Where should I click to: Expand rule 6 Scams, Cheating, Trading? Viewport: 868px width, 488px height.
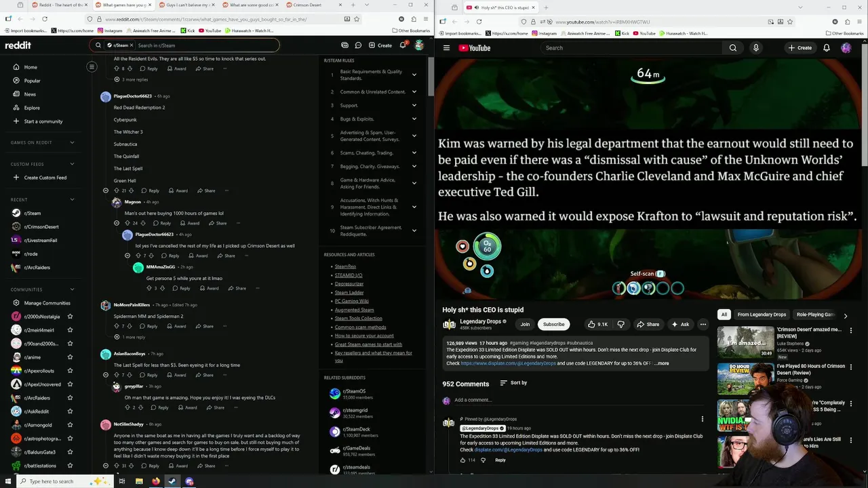point(414,152)
